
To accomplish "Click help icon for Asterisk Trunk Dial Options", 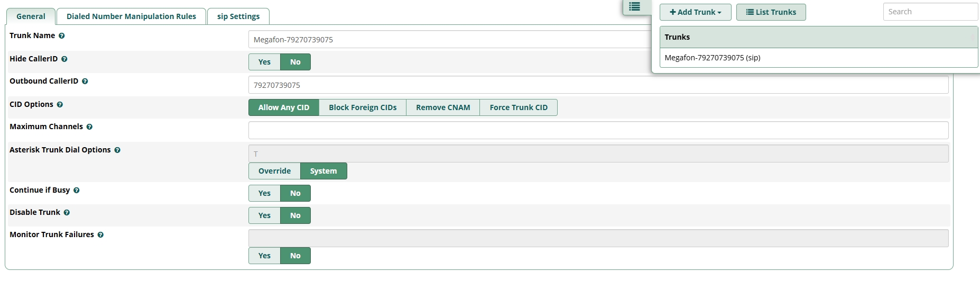I will [117, 150].
